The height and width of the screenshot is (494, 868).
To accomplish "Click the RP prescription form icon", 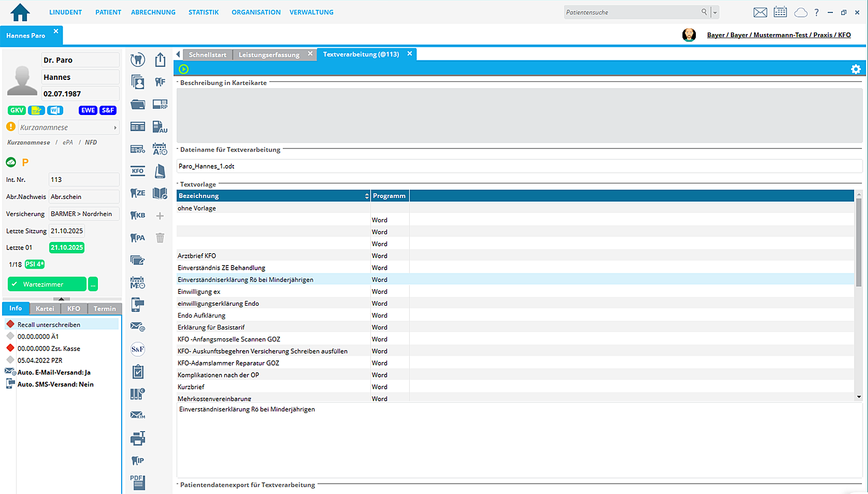I will 160,105.
